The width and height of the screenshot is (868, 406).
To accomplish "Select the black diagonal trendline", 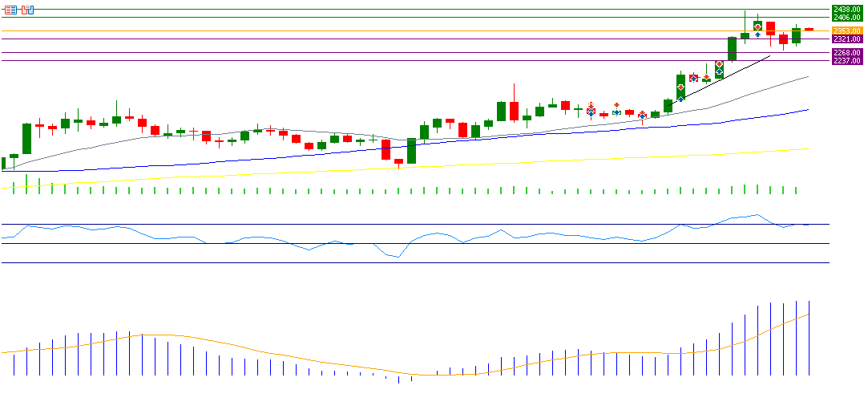I will tap(721, 78).
